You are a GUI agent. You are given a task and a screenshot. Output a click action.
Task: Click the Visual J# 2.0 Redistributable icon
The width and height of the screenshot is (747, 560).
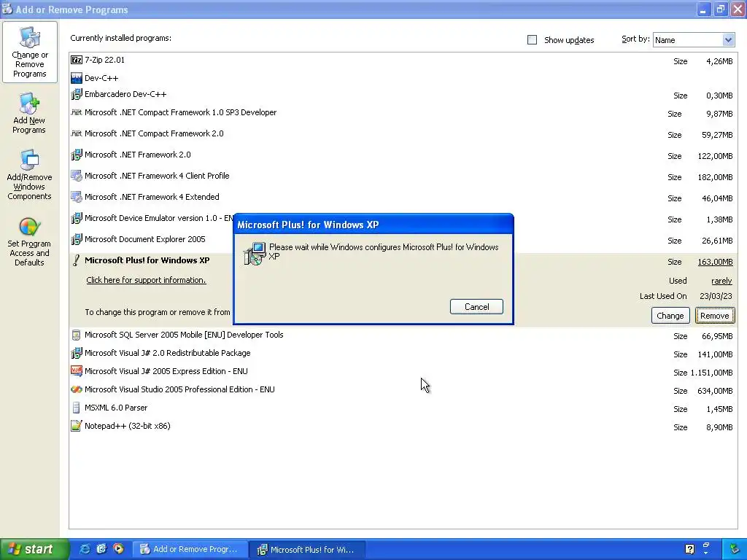click(76, 353)
